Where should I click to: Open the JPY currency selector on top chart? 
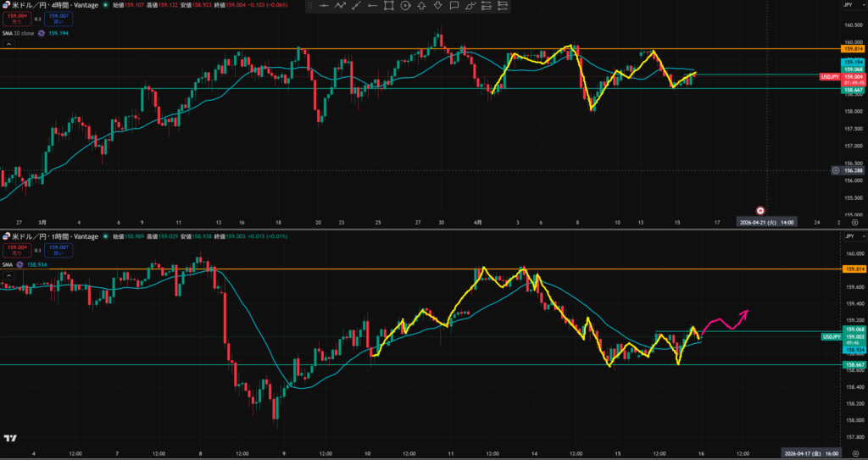tap(848, 5)
